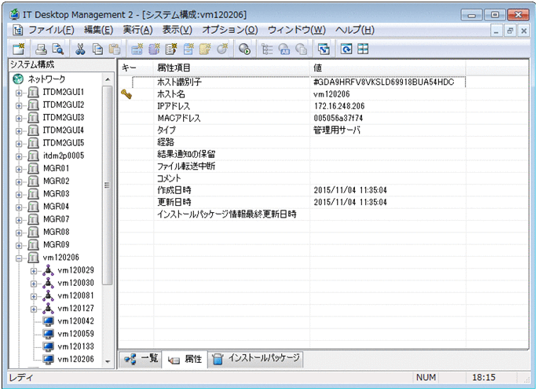Open the ファイル(F) menu

click(x=51, y=30)
